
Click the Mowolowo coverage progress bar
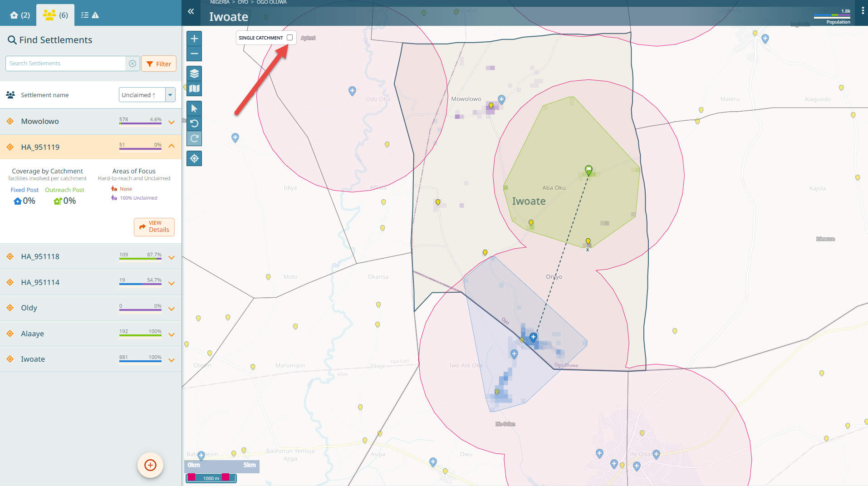pyautogui.click(x=140, y=123)
